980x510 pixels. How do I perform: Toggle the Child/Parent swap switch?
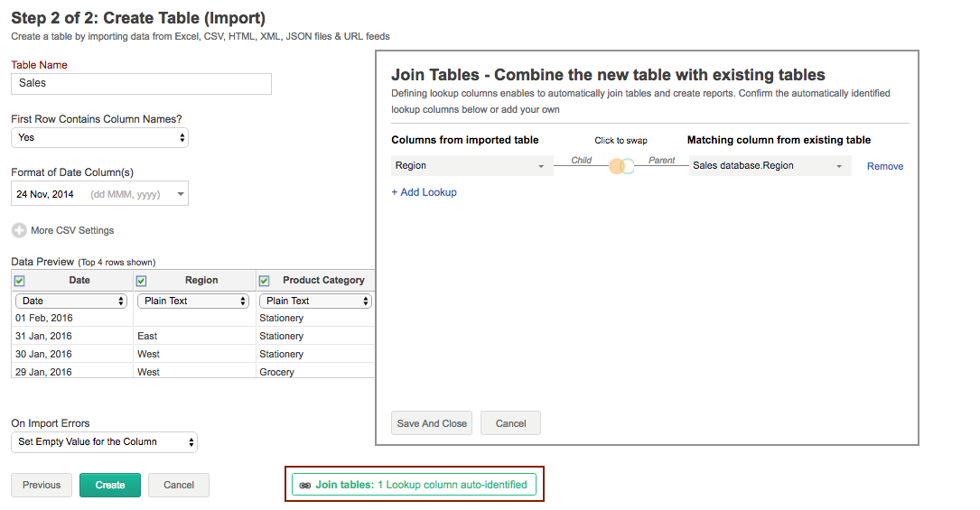point(621,166)
